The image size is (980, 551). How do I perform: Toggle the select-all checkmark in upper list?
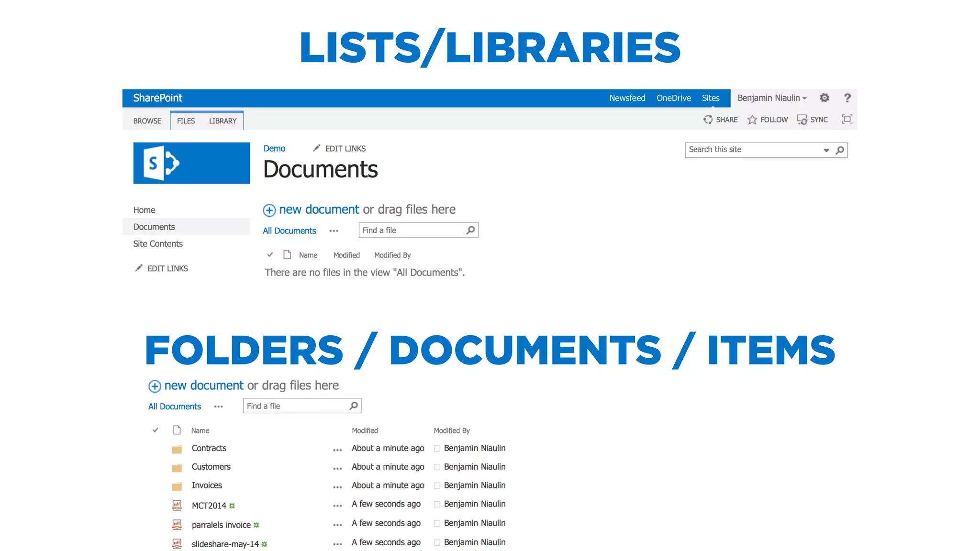pos(270,254)
